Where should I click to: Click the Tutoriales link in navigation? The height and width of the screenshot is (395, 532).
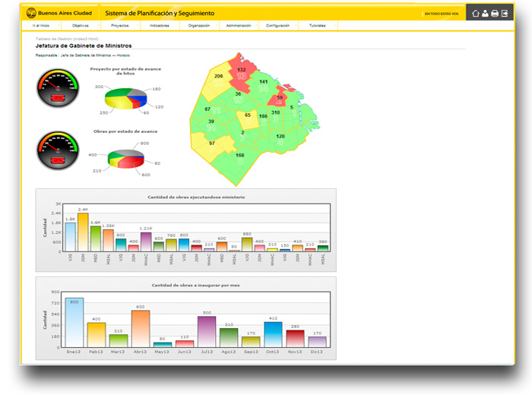coord(318,25)
